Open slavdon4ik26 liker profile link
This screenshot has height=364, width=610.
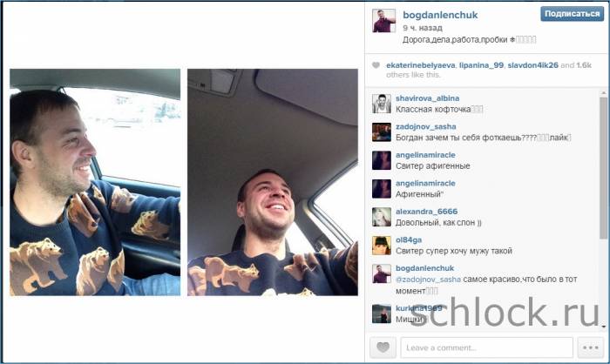[533, 65]
